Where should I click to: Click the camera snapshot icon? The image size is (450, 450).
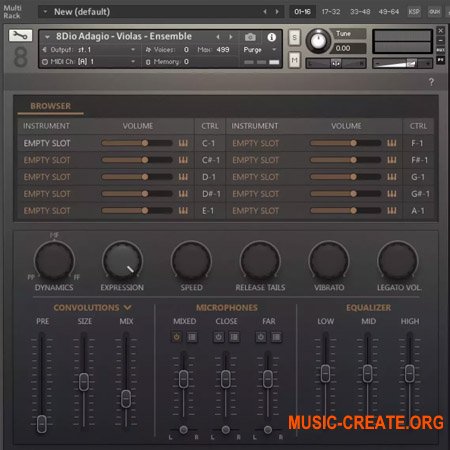pyautogui.click(x=250, y=37)
